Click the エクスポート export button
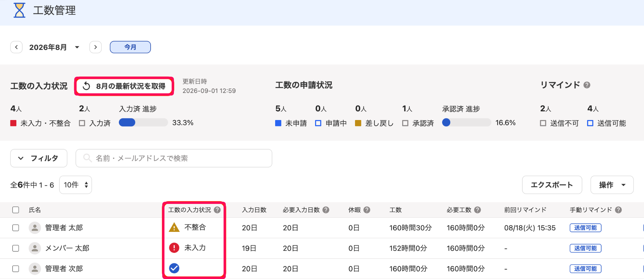 click(x=552, y=185)
